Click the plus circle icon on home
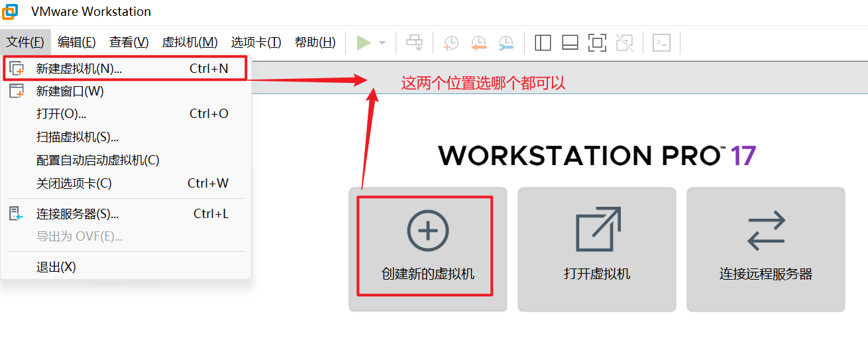The width and height of the screenshot is (868, 342). [427, 231]
